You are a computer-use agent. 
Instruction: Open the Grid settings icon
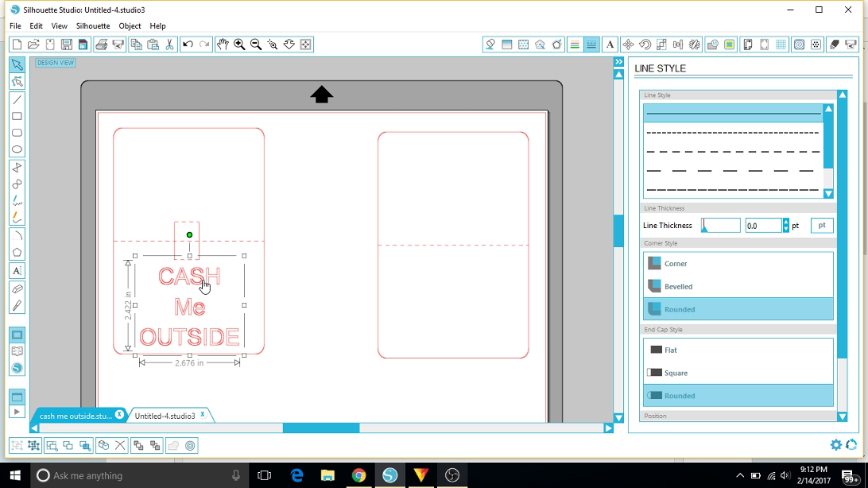coord(781,45)
